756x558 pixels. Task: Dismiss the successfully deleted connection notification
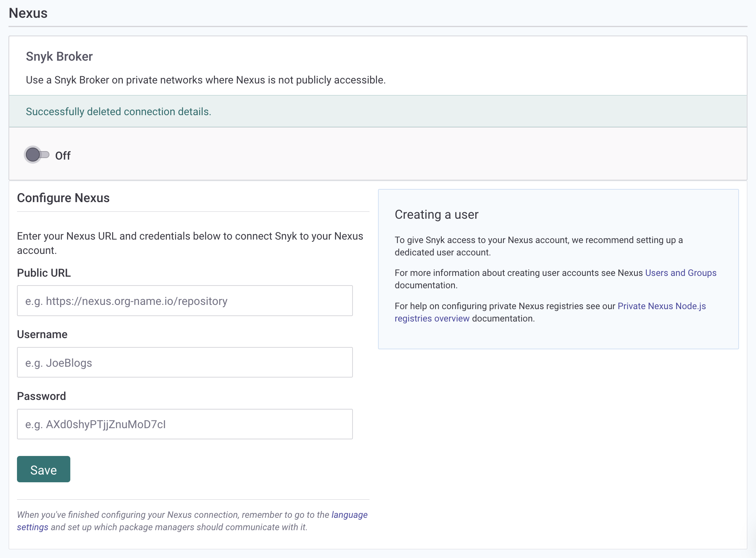tap(118, 111)
